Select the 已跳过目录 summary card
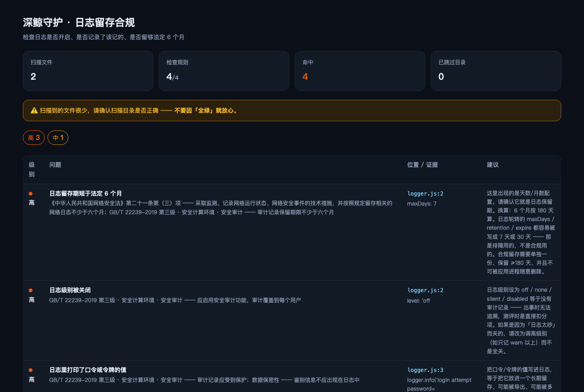Viewport: 584px width, 392px height. [496, 71]
